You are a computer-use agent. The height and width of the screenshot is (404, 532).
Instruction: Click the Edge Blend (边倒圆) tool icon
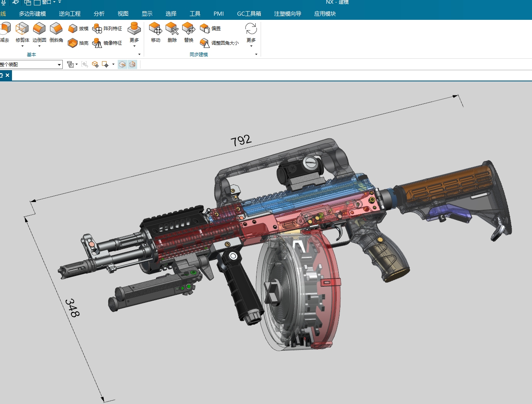(x=39, y=29)
